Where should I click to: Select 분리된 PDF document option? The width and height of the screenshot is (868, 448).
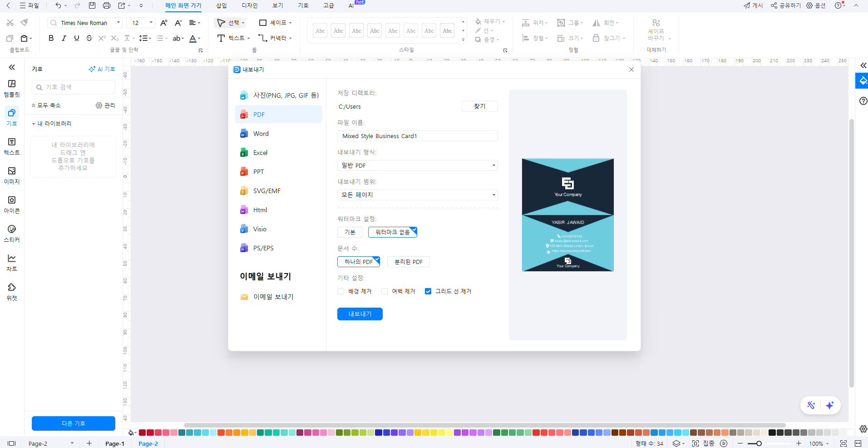[409, 262]
